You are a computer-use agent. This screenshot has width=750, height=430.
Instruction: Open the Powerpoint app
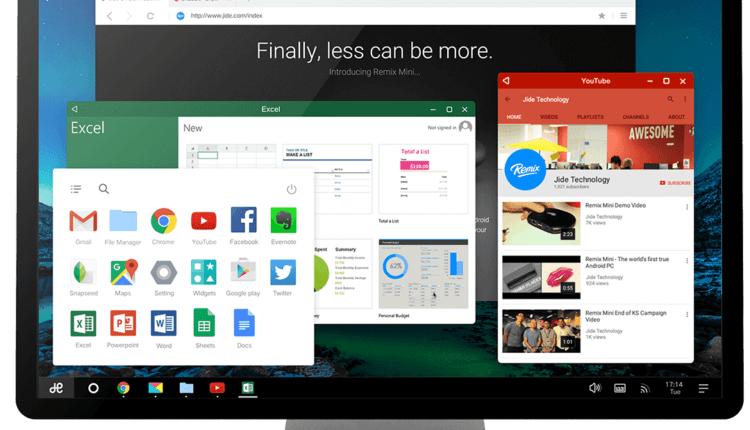click(x=123, y=324)
